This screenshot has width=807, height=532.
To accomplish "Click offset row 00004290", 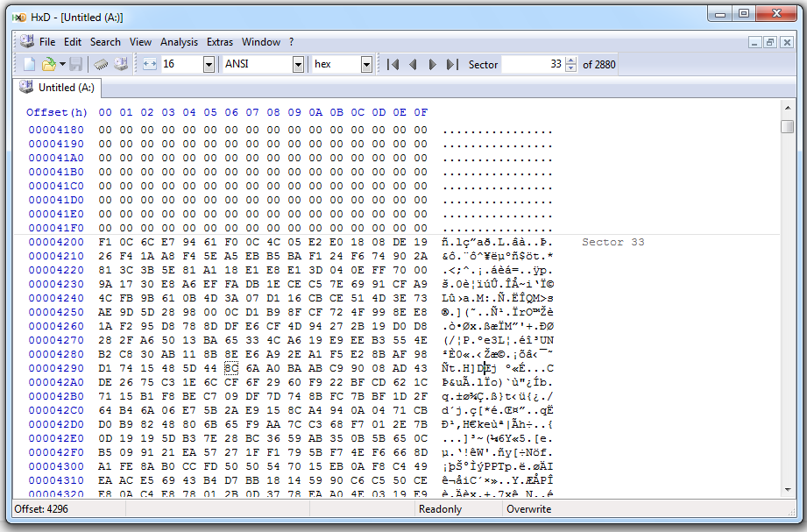I will [56, 368].
